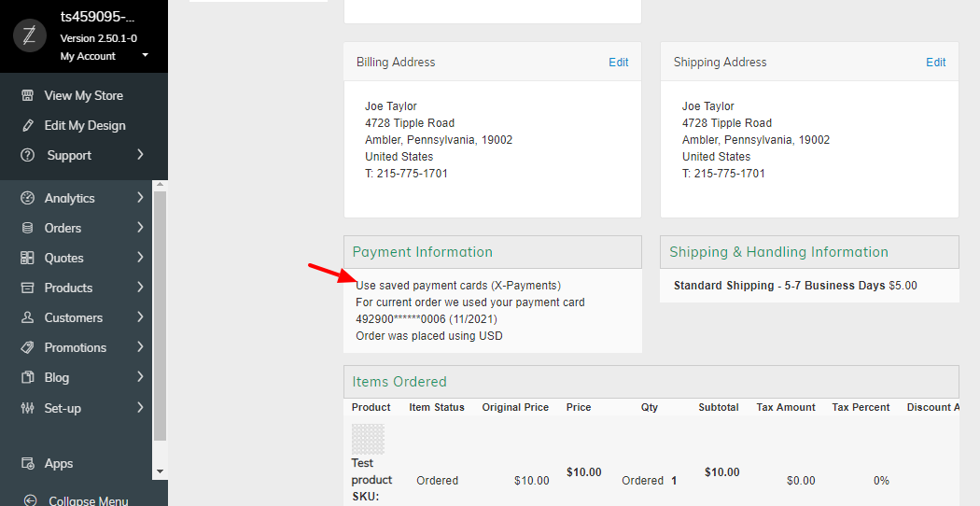The image size is (980, 506).
Task: Expand the Customers submenu chevron
Action: coord(140,317)
